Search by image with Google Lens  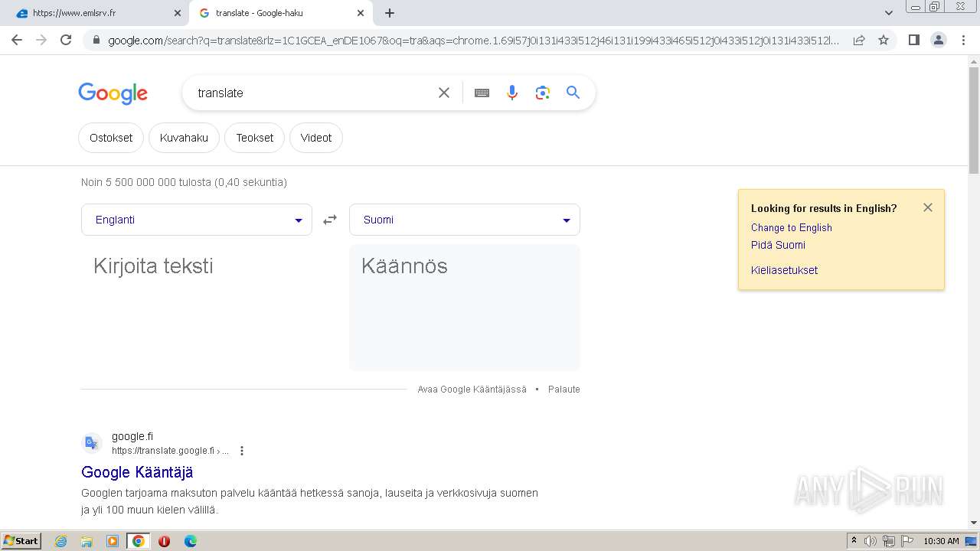click(x=543, y=93)
